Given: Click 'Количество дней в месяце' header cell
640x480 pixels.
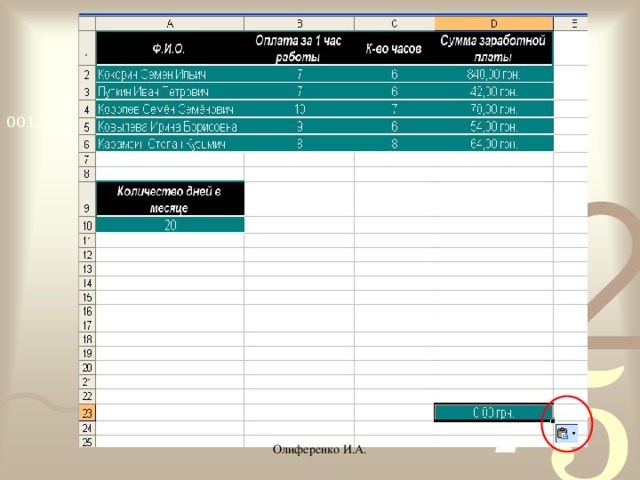Looking at the screenshot, I should pos(170,199).
